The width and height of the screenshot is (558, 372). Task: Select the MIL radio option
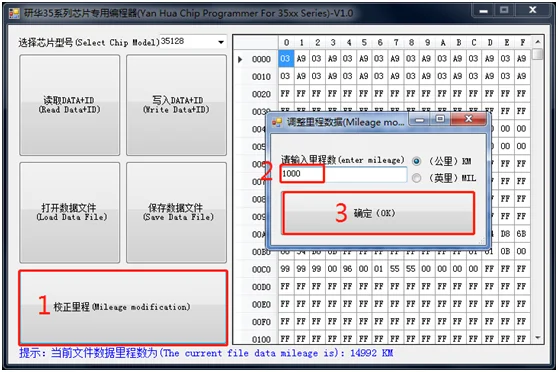pos(416,178)
